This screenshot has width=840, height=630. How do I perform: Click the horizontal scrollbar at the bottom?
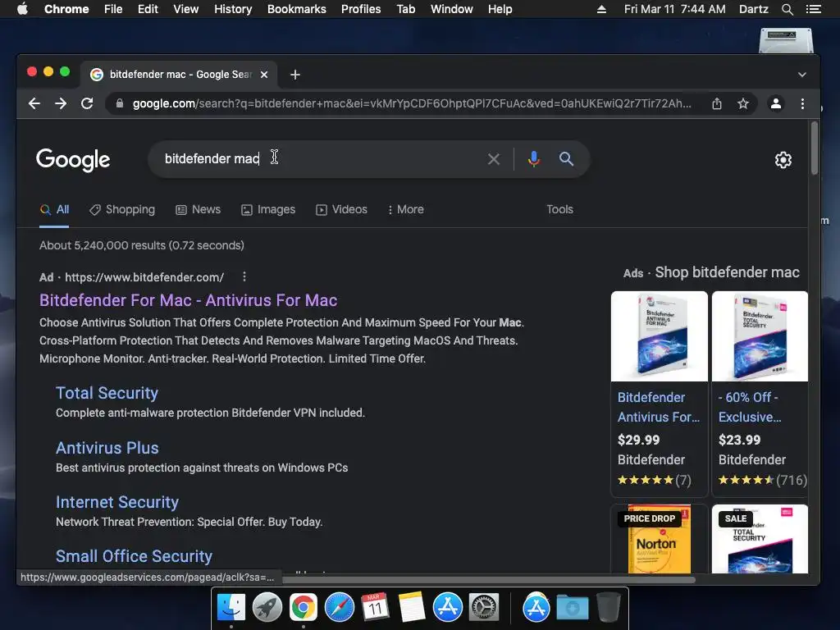click(x=489, y=579)
